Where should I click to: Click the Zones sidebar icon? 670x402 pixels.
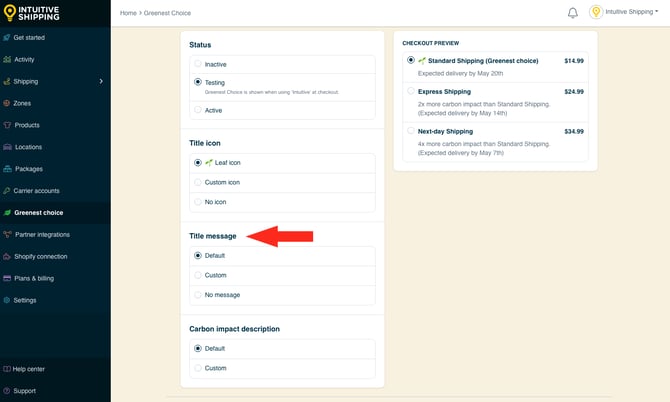[x=7, y=103]
